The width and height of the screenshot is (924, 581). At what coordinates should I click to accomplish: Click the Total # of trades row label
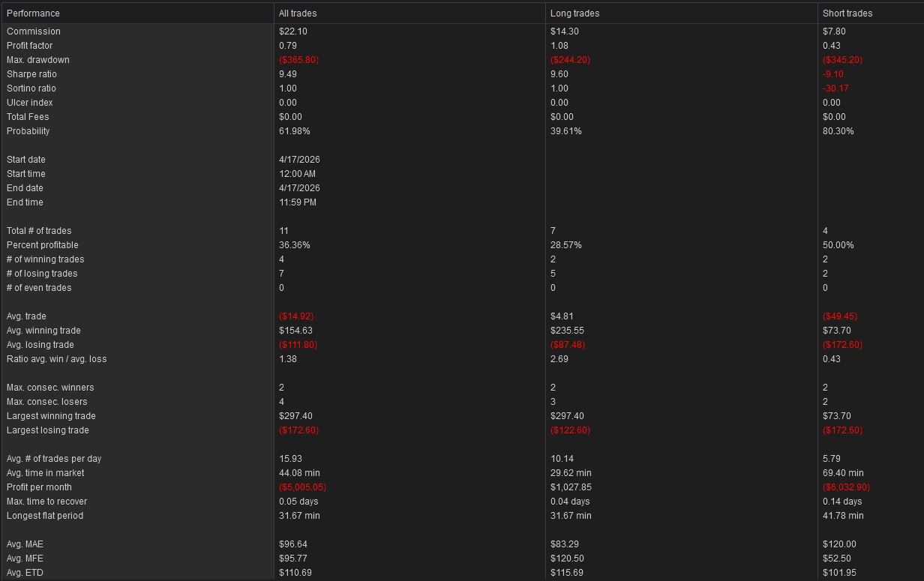pos(39,231)
